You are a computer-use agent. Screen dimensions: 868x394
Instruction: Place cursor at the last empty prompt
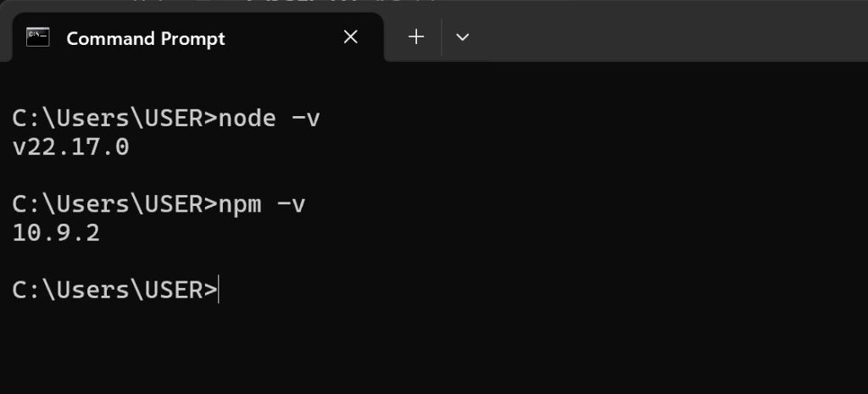(220, 290)
